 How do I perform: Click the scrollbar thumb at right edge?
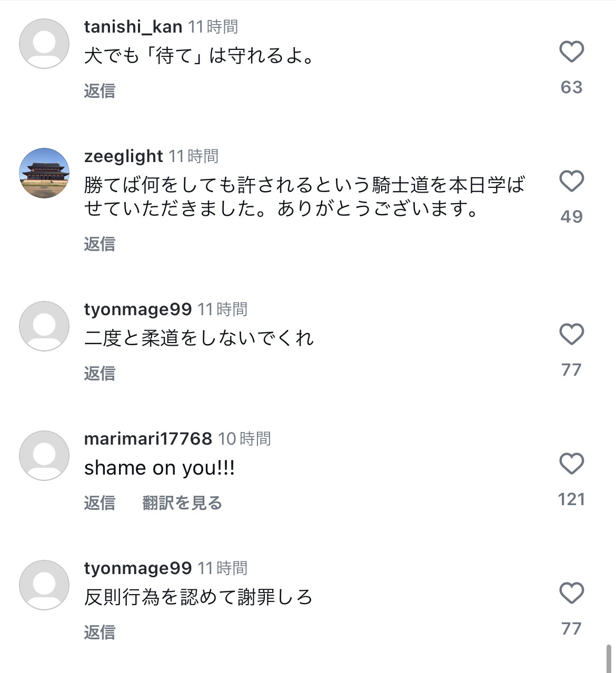point(610,659)
